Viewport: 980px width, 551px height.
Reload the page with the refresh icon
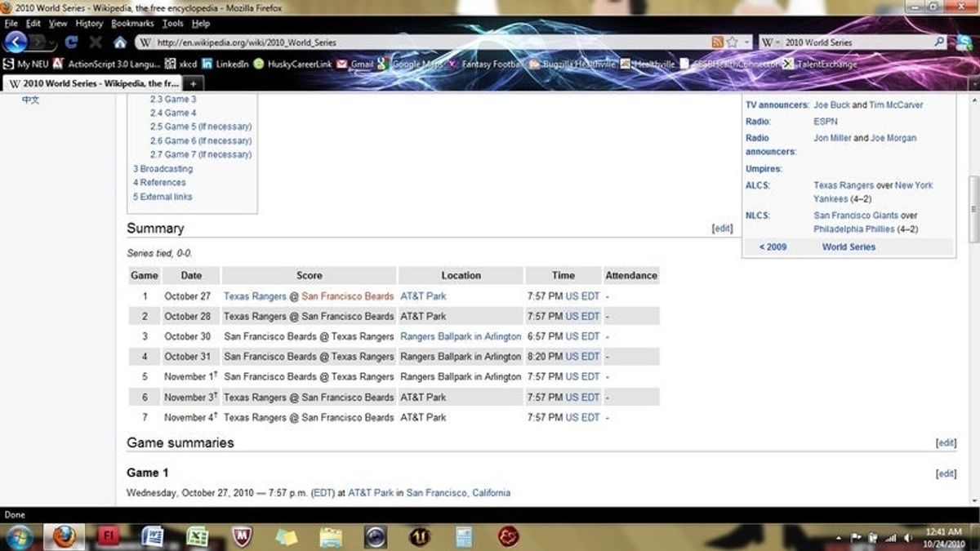coord(71,42)
